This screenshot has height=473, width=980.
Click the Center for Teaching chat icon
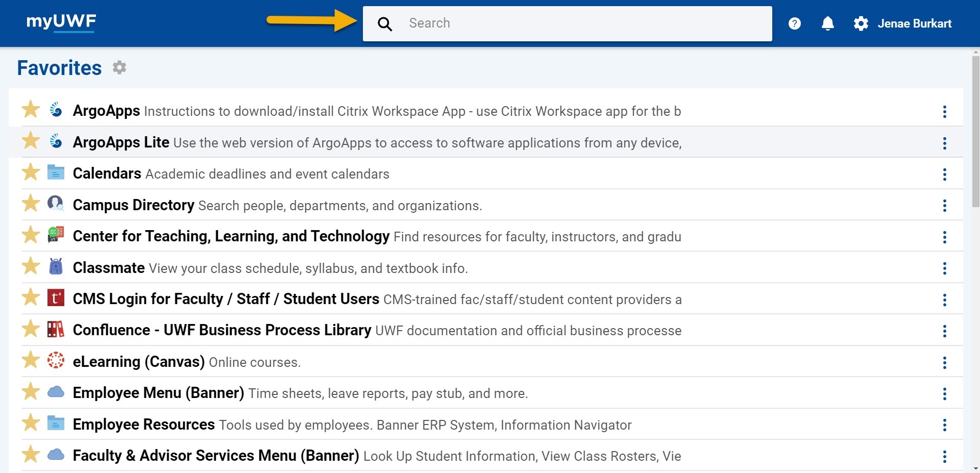(56, 235)
